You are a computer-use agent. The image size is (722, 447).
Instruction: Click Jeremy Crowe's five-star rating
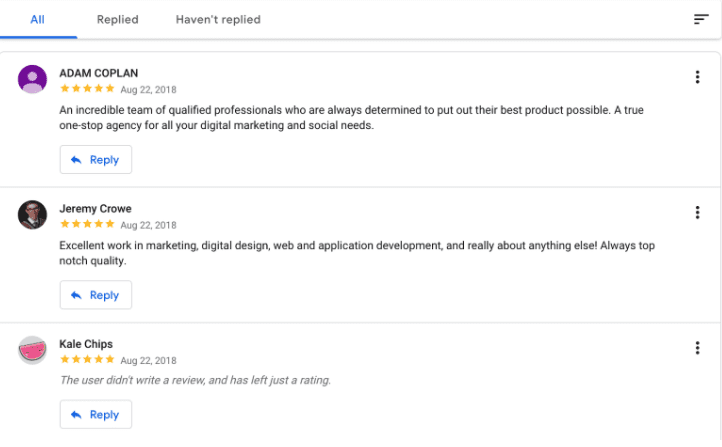(x=87, y=224)
